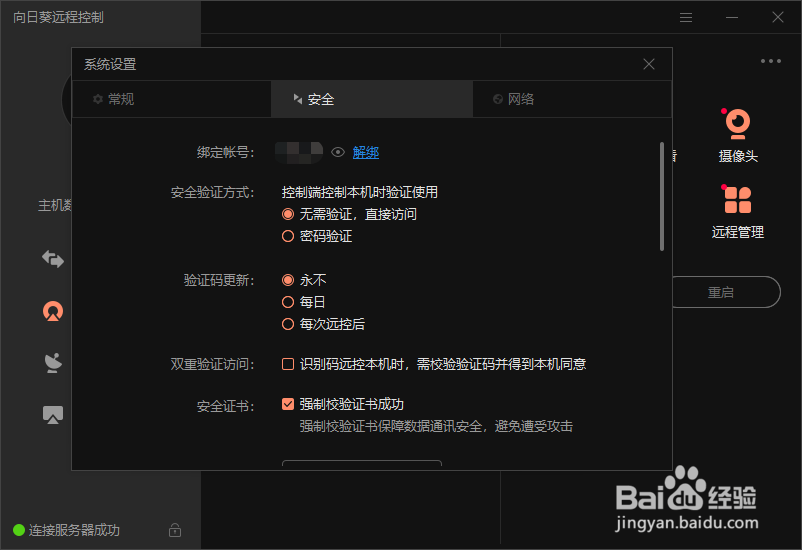This screenshot has height=550, width=802.
Task: Open the satellite dish sidebar icon
Action: [53, 363]
